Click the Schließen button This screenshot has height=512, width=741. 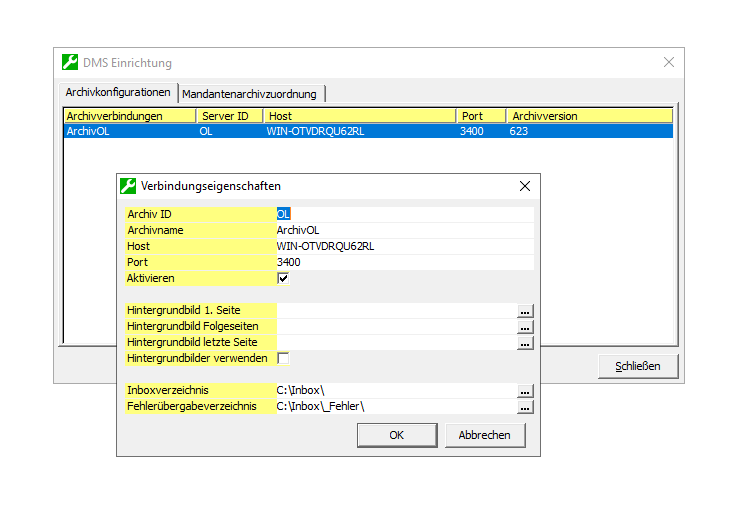[637, 366]
